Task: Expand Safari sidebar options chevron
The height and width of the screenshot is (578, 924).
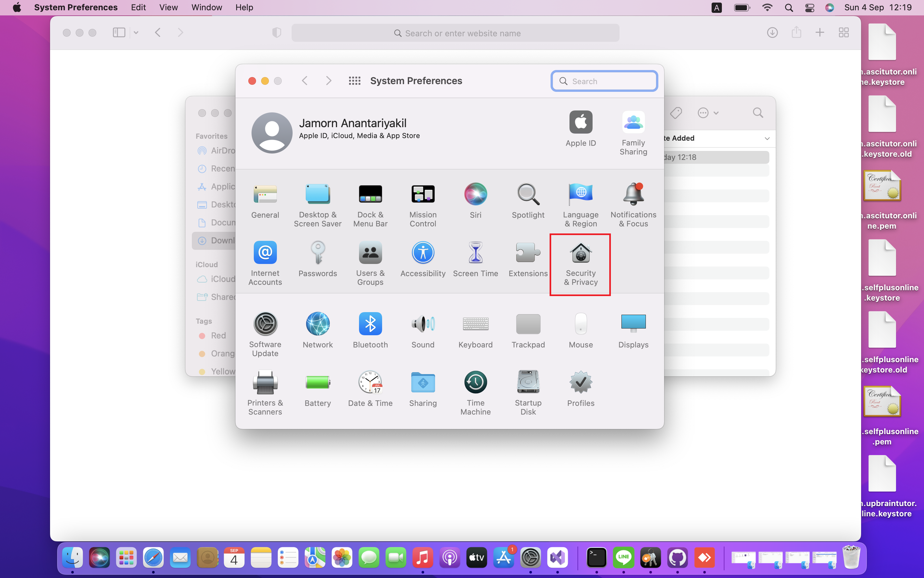Action: [x=136, y=33]
